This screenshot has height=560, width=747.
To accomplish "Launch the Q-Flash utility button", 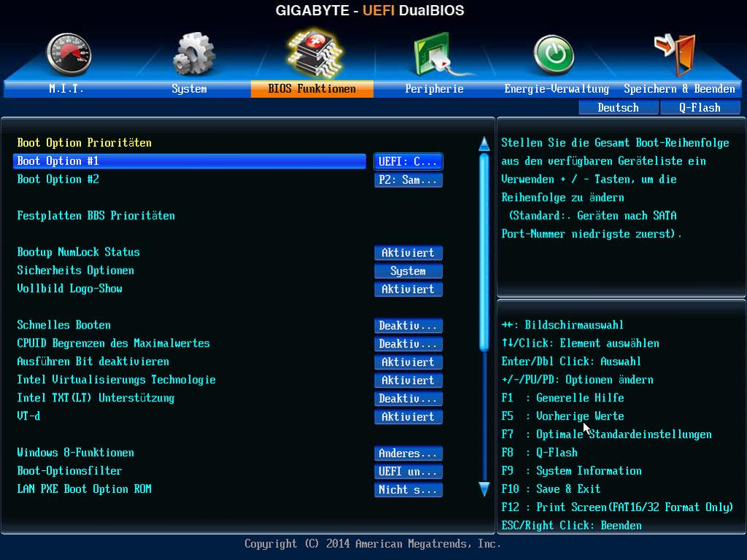I will pos(700,107).
